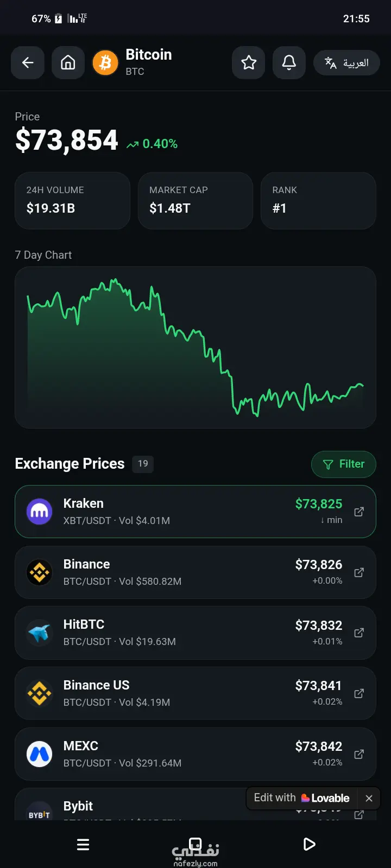Click the 7 Day Chart graph
The image size is (391, 868).
click(x=195, y=347)
